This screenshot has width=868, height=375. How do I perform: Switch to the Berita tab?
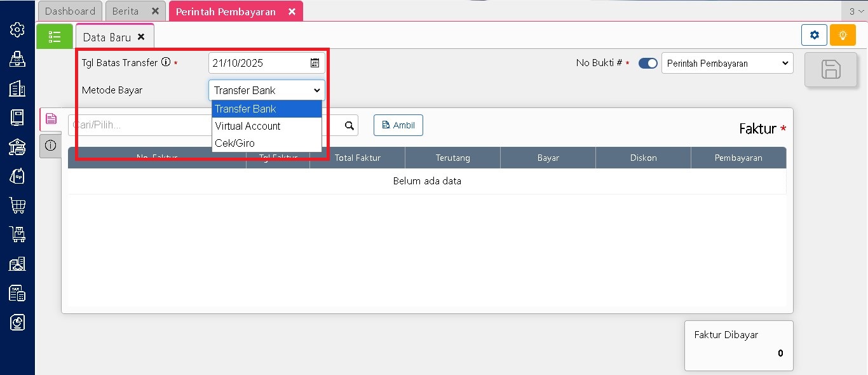pos(125,11)
